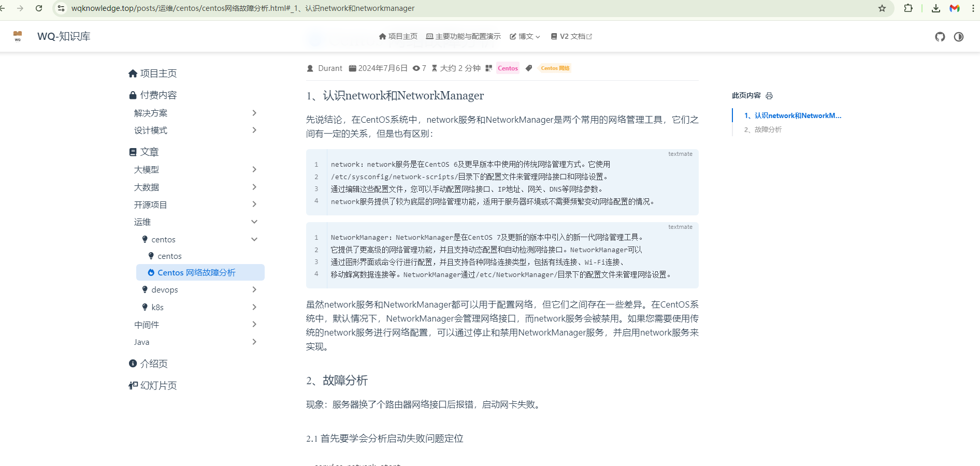The width and height of the screenshot is (980, 466).
Task: Click the first textmate code block label
Action: [x=680, y=154]
